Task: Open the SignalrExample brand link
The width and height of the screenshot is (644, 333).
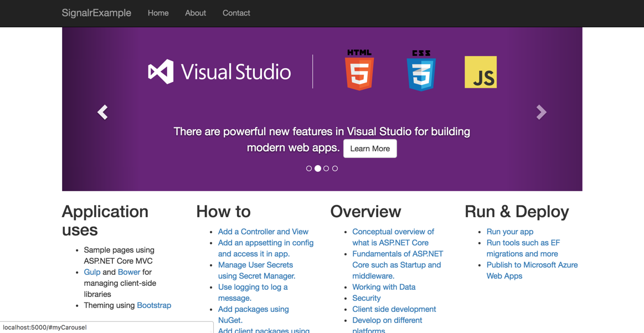Action: pos(96,13)
